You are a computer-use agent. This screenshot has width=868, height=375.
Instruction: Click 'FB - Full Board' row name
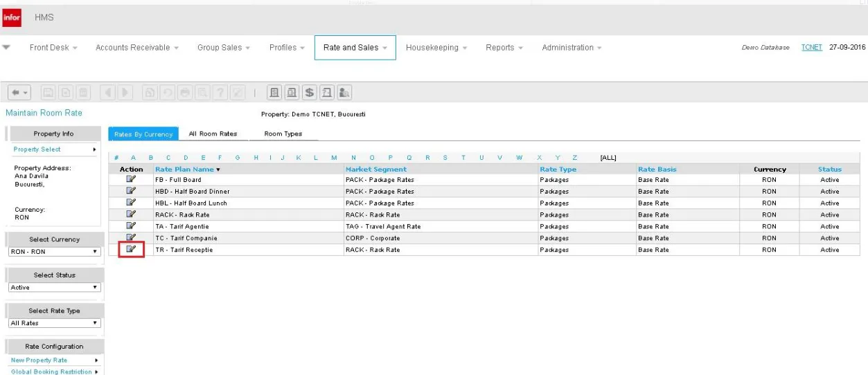coord(178,180)
